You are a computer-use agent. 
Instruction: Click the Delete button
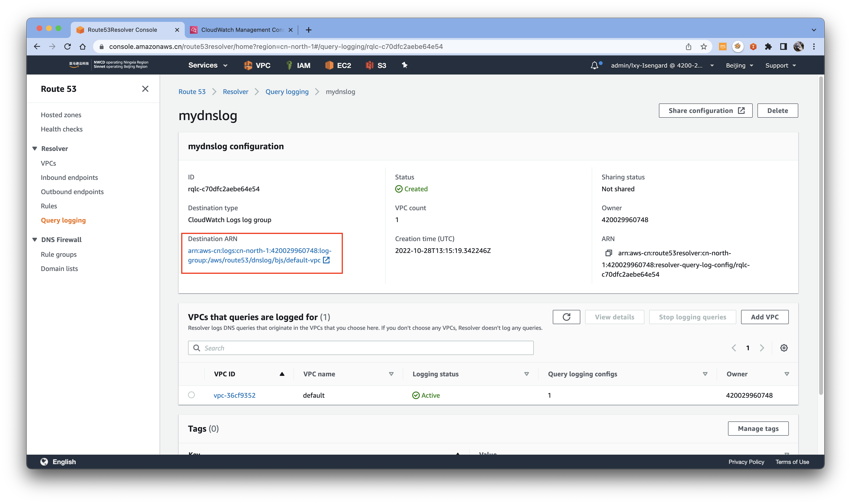coord(777,111)
